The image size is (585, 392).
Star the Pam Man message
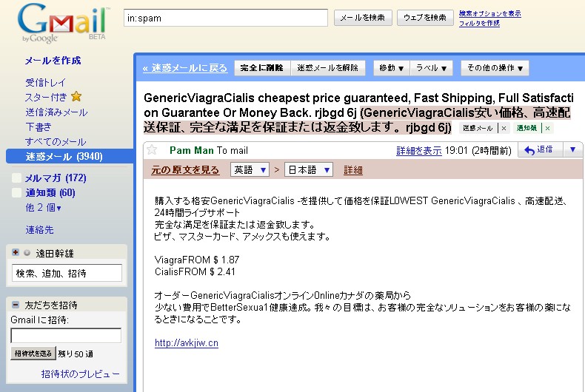coord(152,150)
